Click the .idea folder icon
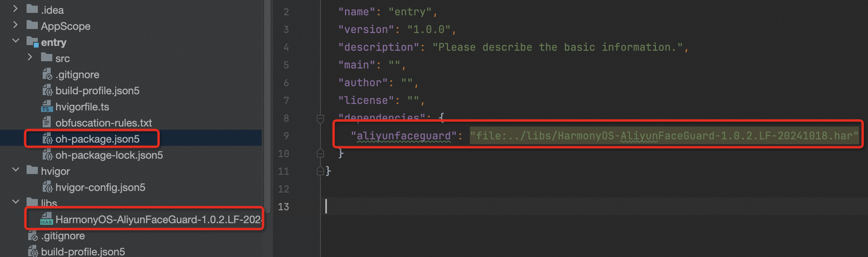Screen dimensions: 868x257 (32, 9)
